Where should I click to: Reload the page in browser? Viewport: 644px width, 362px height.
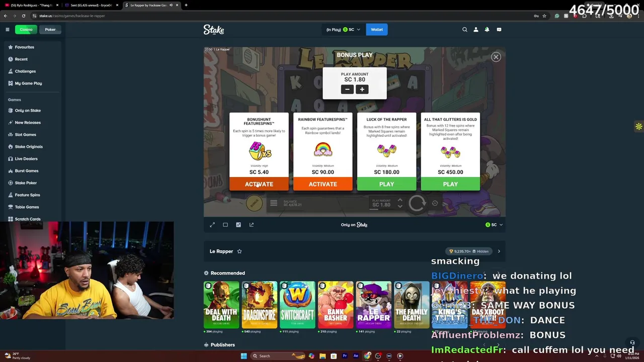[x=23, y=16]
